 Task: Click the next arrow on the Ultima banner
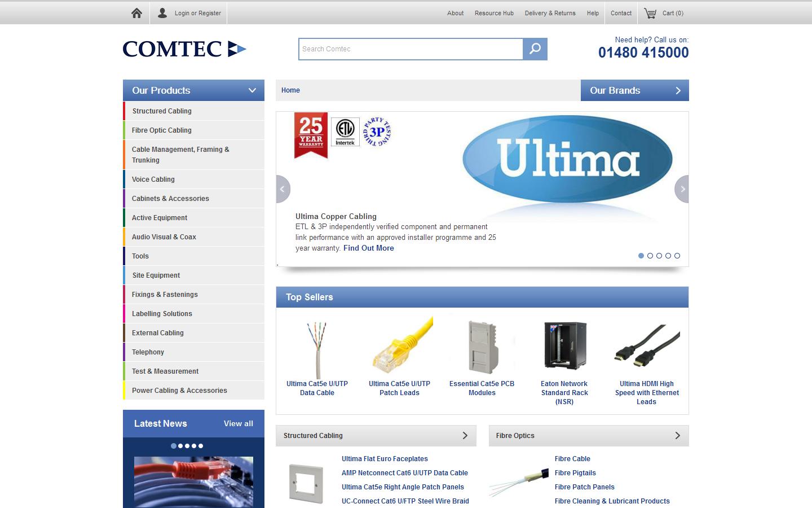coord(682,189)
